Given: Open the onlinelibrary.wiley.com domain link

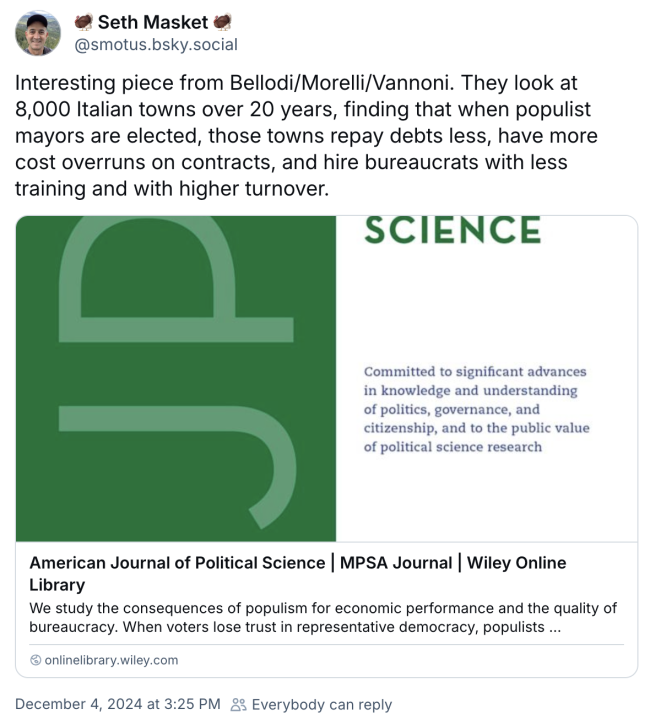Looking at the screenshot, I should (111, 660).
